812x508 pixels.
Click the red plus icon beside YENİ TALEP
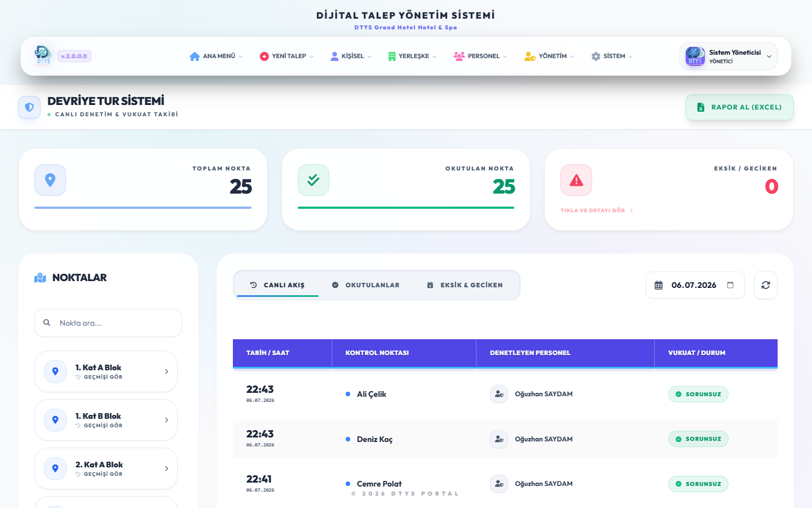[x=264, y=56]
